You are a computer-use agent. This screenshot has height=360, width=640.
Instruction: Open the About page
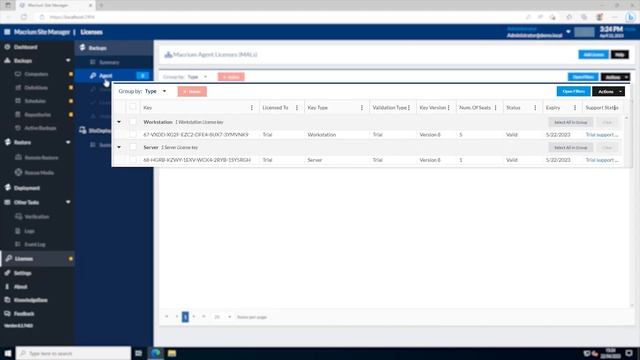click(x=20, y=287)
